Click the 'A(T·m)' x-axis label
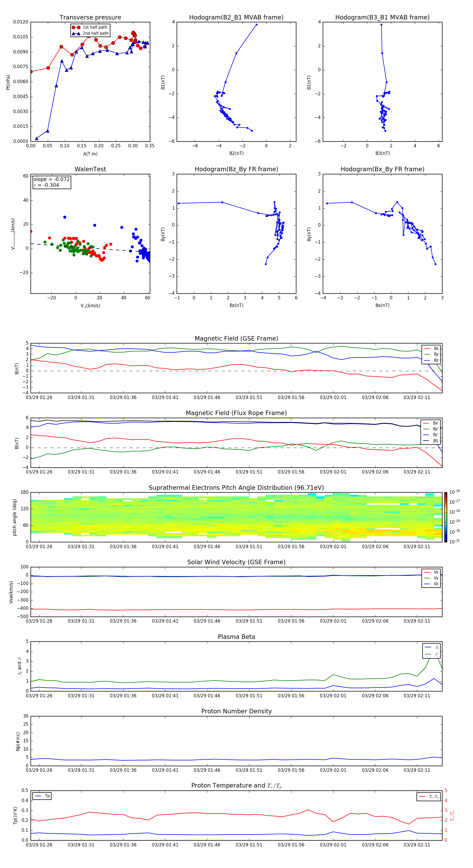Screen dimensions: 473x868 (90, 154)
